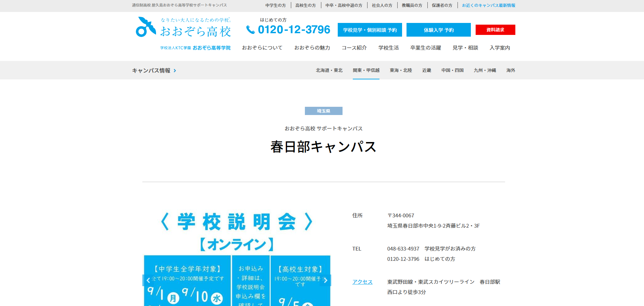The height and width of the screenshot is (306, 644).
Task: Open 学校生活 menu
Action: point(388,48)
